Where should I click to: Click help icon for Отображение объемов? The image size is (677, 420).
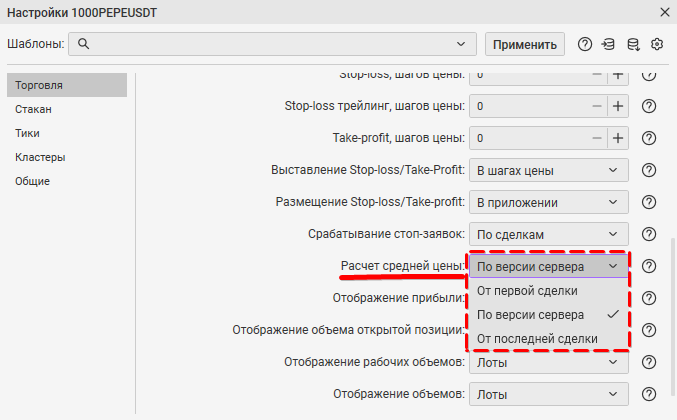pyautogui.click(x=648, y=394)
